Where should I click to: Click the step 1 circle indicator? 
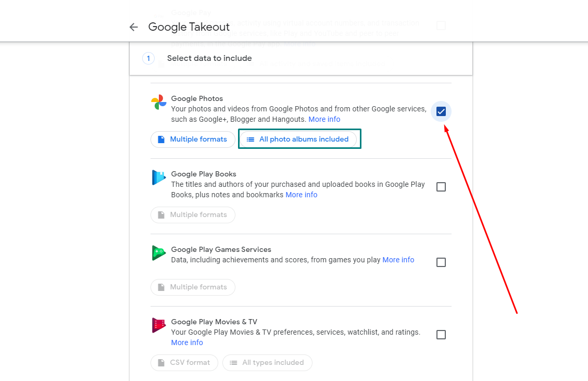coord(148,58)
